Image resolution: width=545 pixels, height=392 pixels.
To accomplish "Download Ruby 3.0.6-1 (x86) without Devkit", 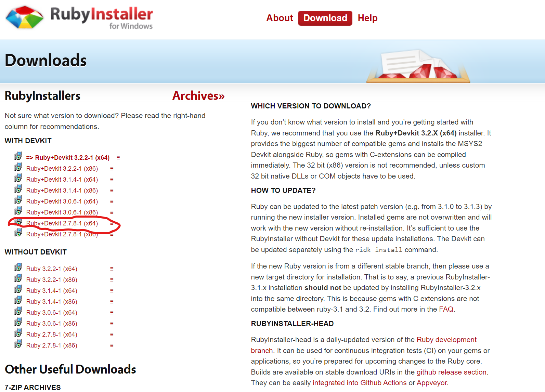I will (x=52, y=324).
